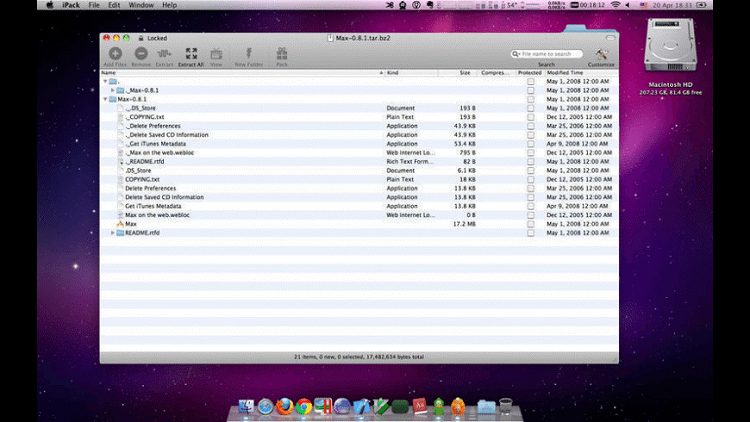The image size is (750, 422).
Task: Expand the README.rtfd folder
Action: coord(113,233)
